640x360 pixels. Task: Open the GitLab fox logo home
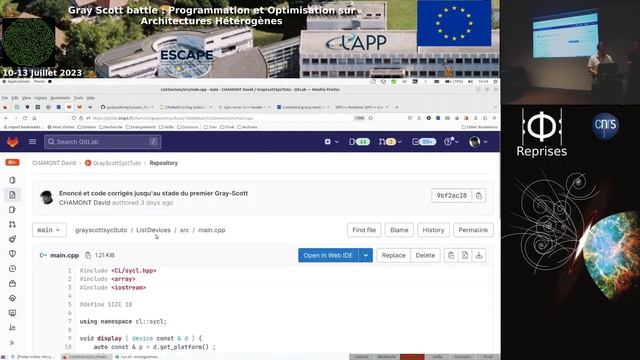pos(13,142)
